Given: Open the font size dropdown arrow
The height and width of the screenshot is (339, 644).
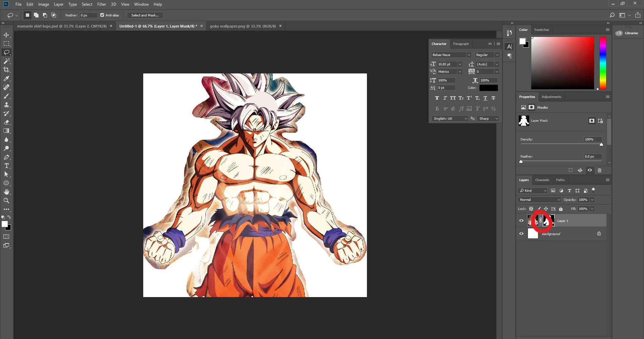Looking at the screenshot, I should [x=460, y=64].
